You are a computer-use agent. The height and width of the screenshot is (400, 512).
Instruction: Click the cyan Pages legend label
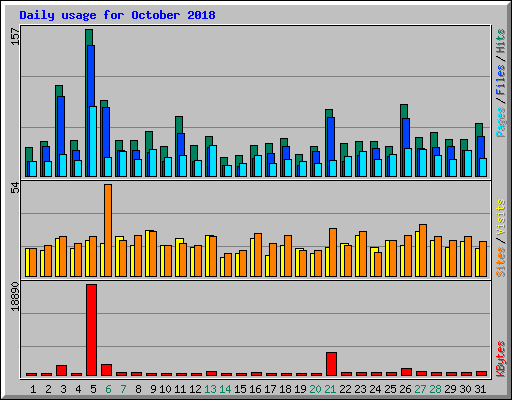point(501,122)
